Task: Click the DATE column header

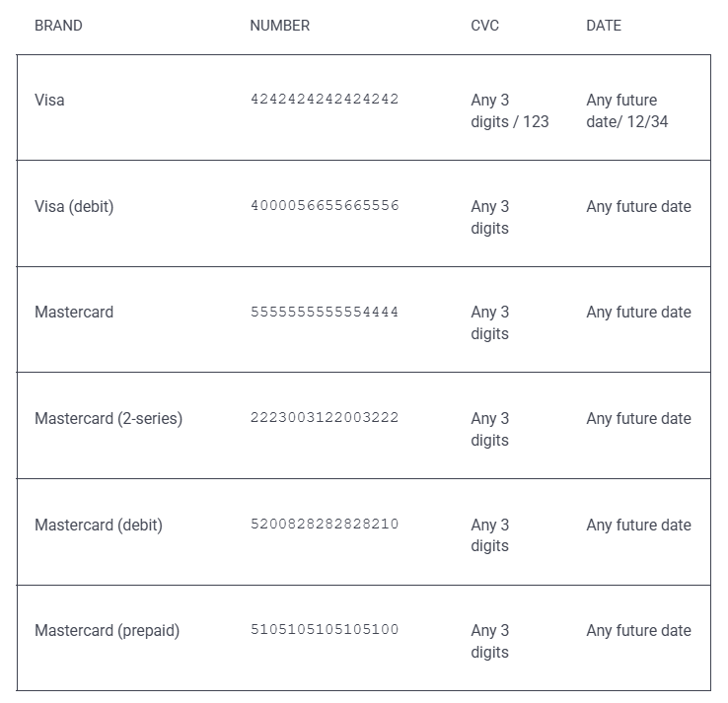Action: [603, 26]
